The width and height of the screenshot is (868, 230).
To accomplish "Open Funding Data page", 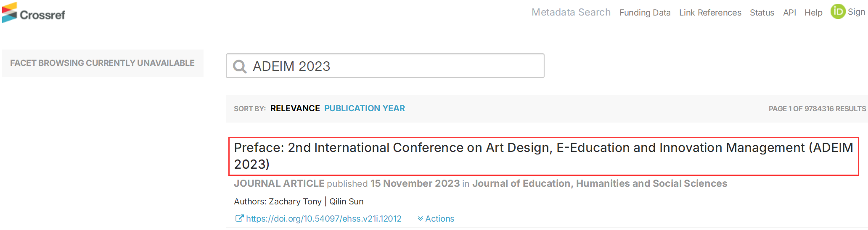I will [645, 13].
